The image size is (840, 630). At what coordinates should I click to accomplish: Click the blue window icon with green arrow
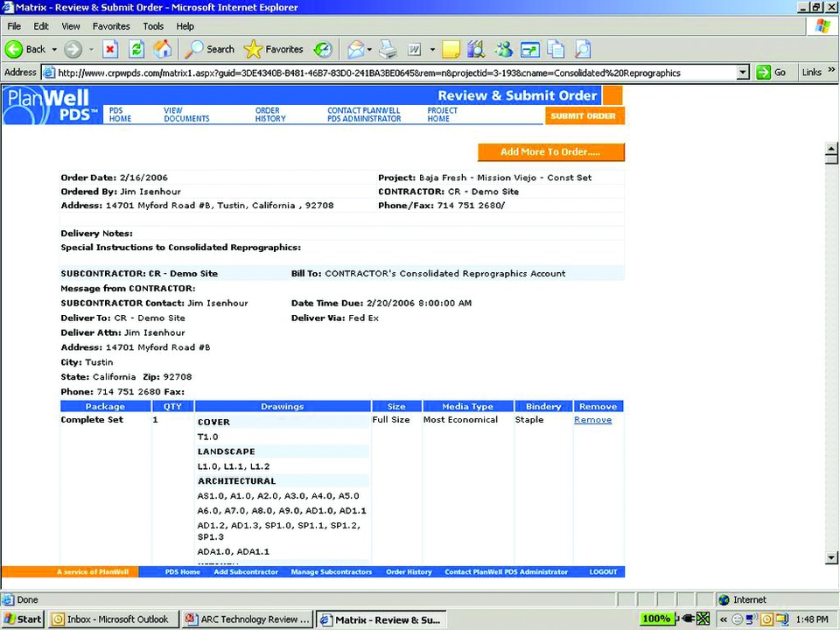coord(530,50)
